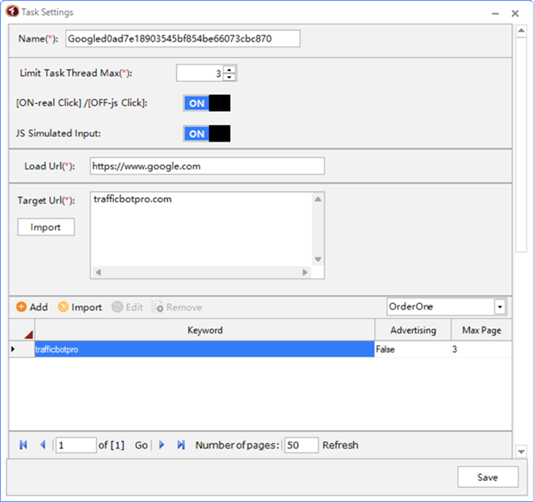Minimize the Task Settings window
The image size is (534, 502).
coord(495,13)
